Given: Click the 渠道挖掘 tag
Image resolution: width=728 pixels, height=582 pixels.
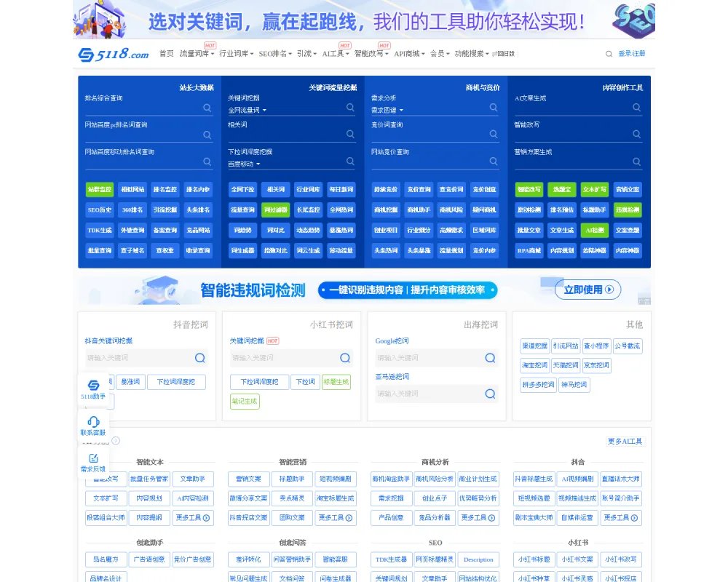Looking at the screenshot, I should [x=535, y=346].
